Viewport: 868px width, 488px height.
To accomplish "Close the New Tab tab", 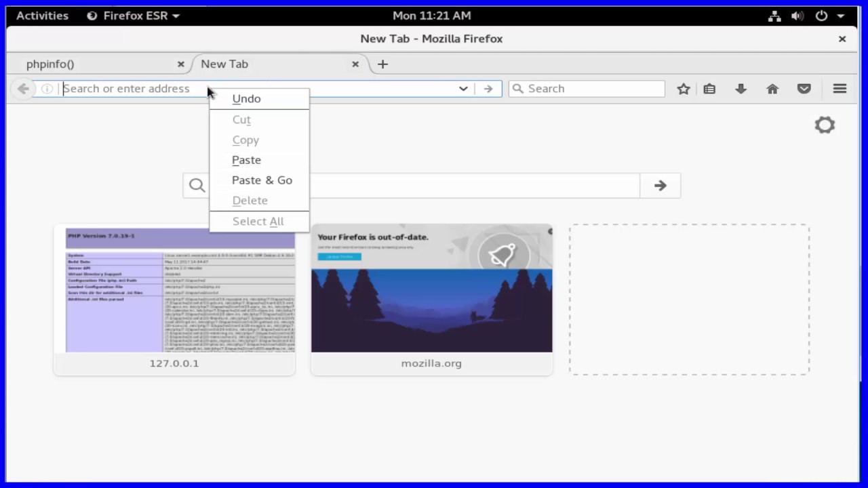I will coord(355,64).
